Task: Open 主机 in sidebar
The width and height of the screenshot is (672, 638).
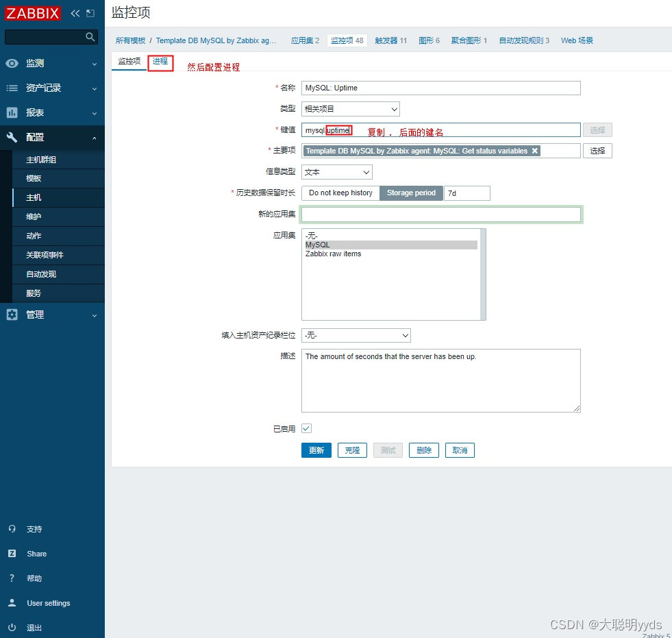Action: (x=58, y=197)
